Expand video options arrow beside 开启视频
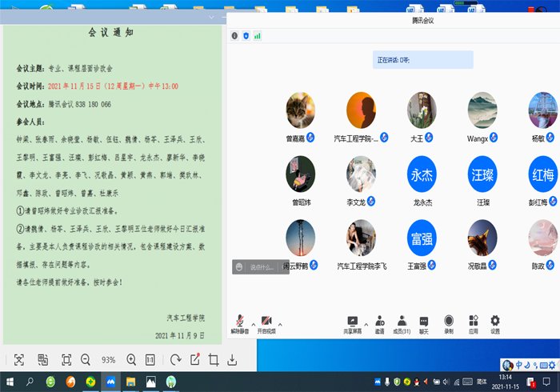 280,325
